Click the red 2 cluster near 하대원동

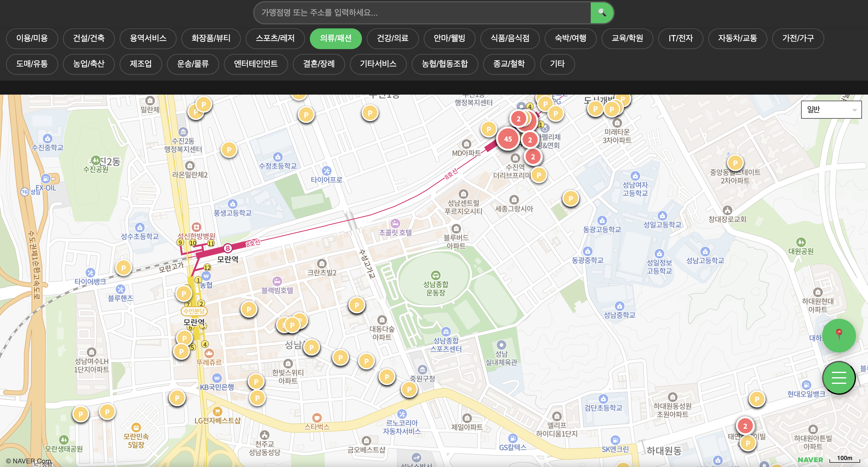point(745,426)
